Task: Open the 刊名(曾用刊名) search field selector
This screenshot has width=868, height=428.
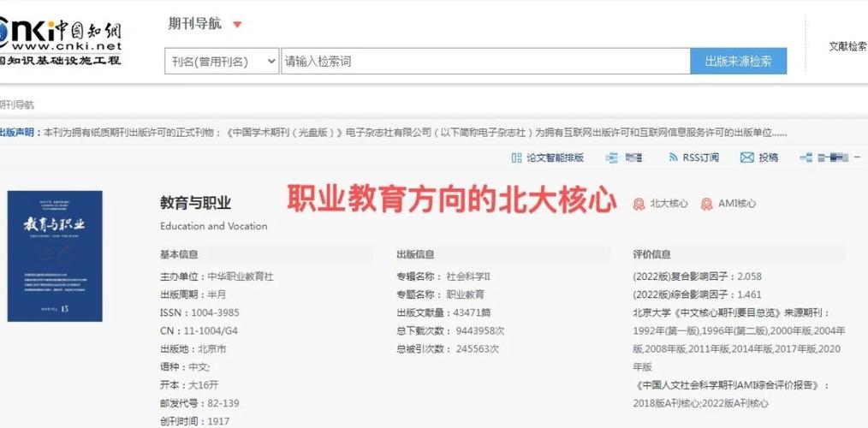Action: point(222,62)
